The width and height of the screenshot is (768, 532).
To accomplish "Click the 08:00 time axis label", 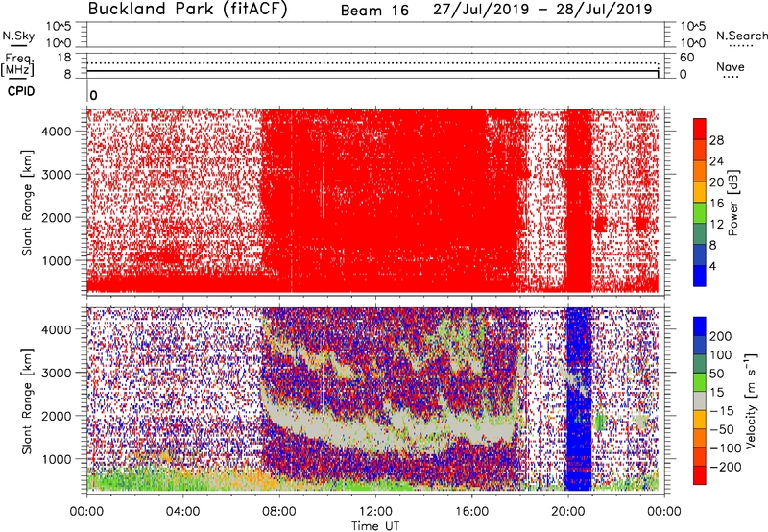I will (279, 512).
